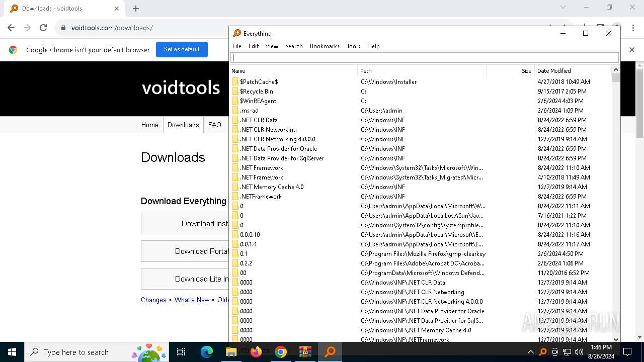Viewport: 644px width, 362px height.
Task: Open the notification center
Action: [627, 352]
